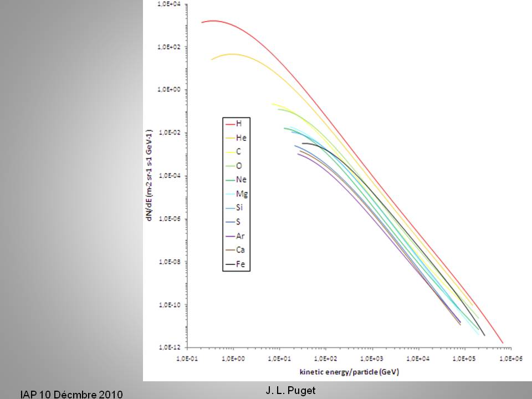Click the O legend entry
Viewport: 532px width, 399px height.
coord(239,166)
